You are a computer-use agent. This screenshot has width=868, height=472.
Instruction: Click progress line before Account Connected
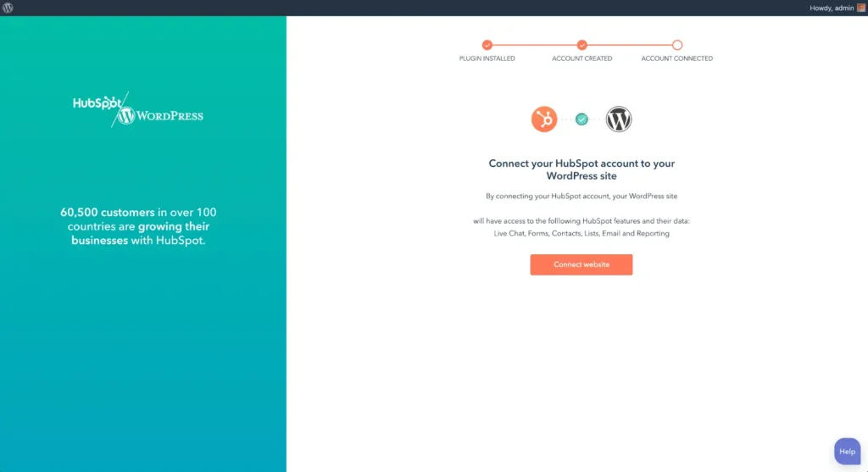click(630, 45)
